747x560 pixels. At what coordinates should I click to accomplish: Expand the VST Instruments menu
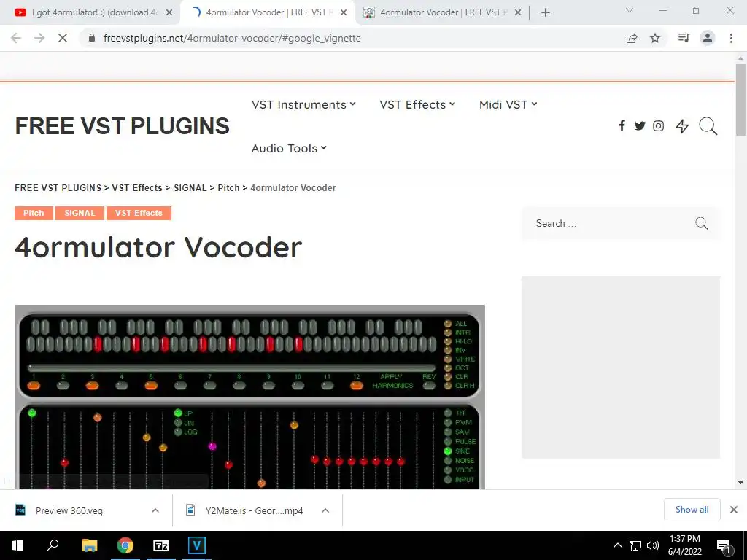(303, 104)
